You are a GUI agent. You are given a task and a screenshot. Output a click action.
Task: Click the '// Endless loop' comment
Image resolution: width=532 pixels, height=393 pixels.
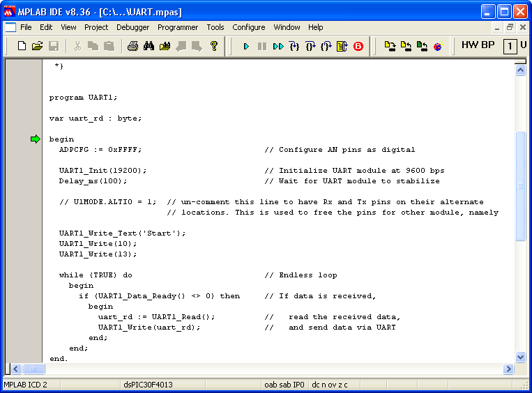tap(301, 275)
